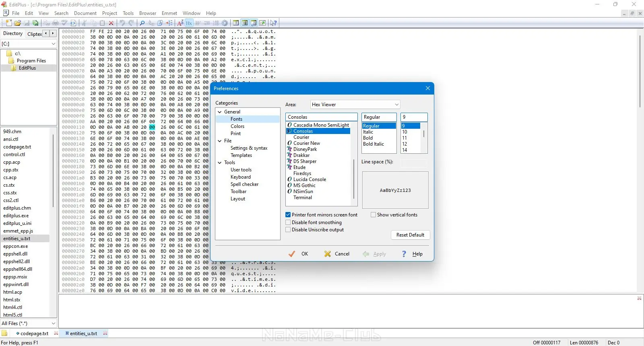Open the Emmet menu
644x346 pixels.
pos(169,13)
